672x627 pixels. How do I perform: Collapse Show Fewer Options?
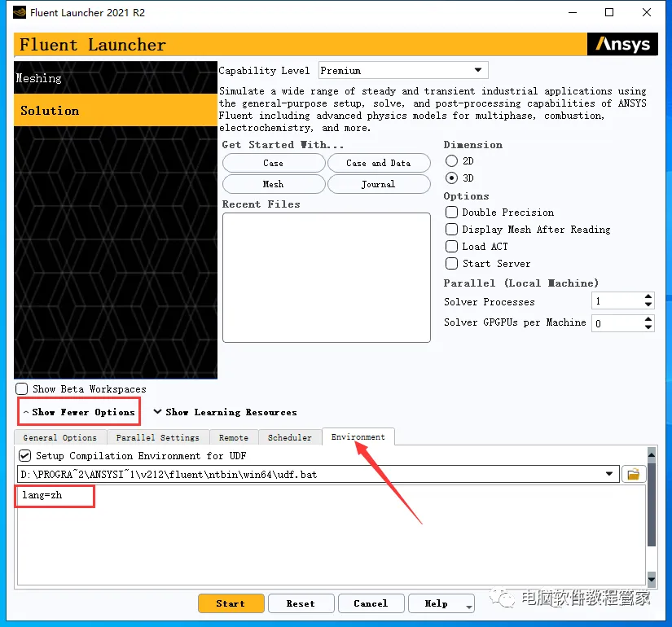coord(79,412)
